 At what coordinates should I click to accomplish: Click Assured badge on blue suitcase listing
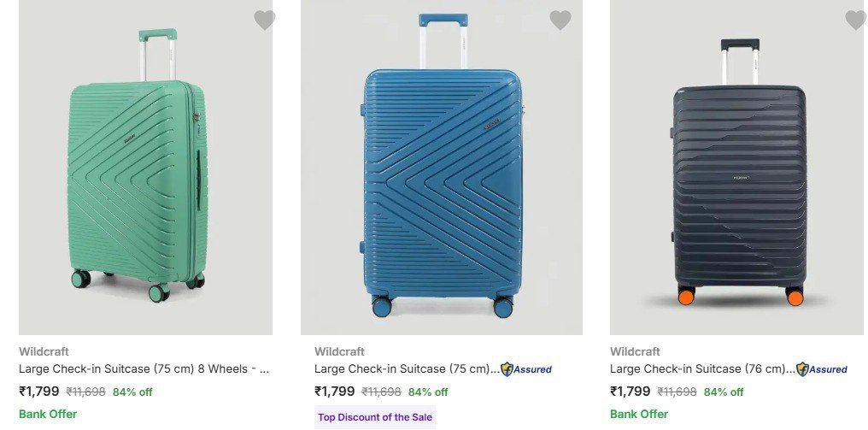point(526,369)
